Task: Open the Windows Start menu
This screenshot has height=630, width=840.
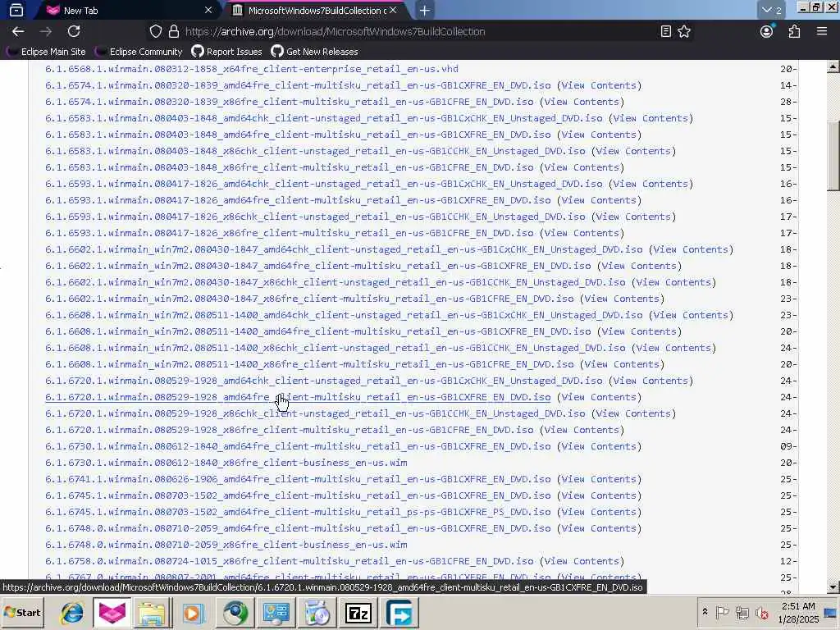Action: click(22, 612)
